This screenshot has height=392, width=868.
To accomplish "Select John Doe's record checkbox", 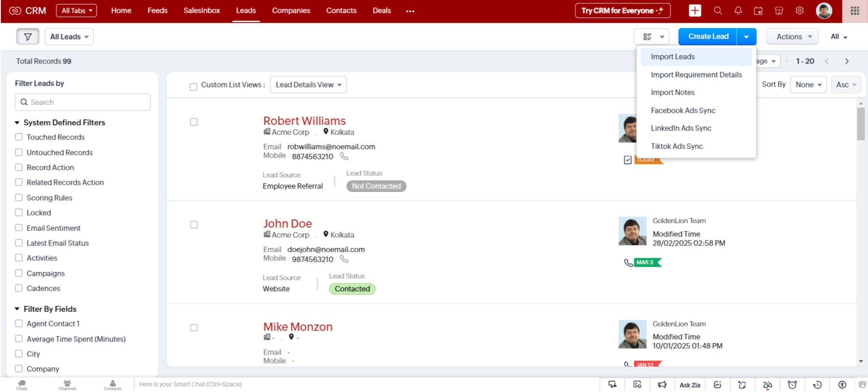I will 194,225.
